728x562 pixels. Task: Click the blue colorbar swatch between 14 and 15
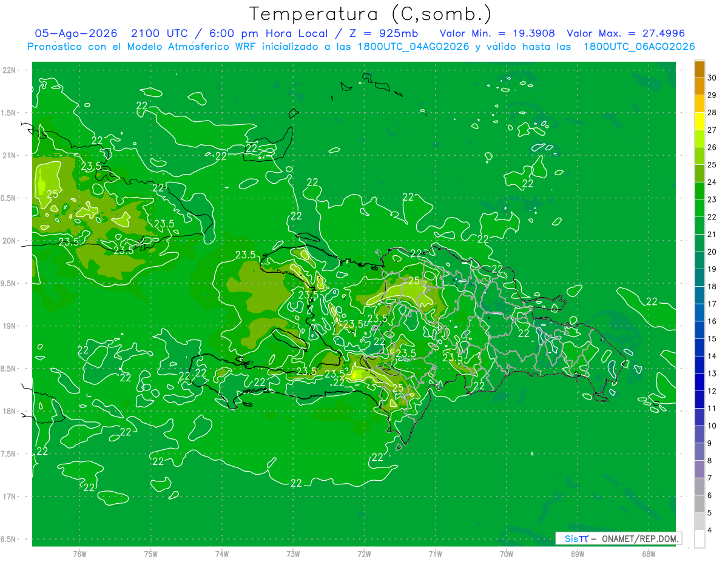coord(699,348)
